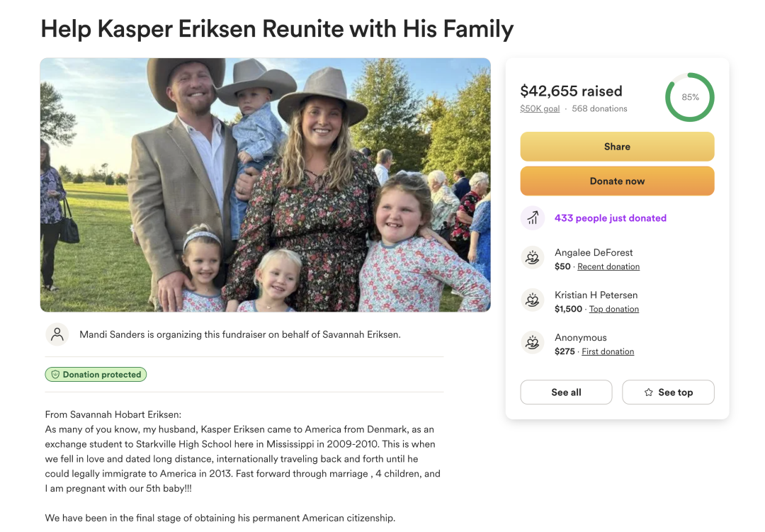765x532 pixels.
Task: Follow the Recent donation link
Action: tap(608, 266)
